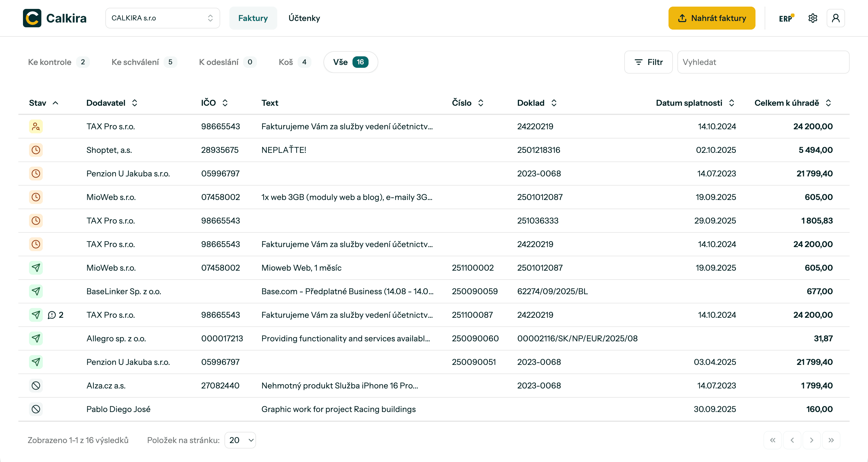Click the sent status icon for BaseLinker row
This screenshot has width=868, height=462.
36,291
